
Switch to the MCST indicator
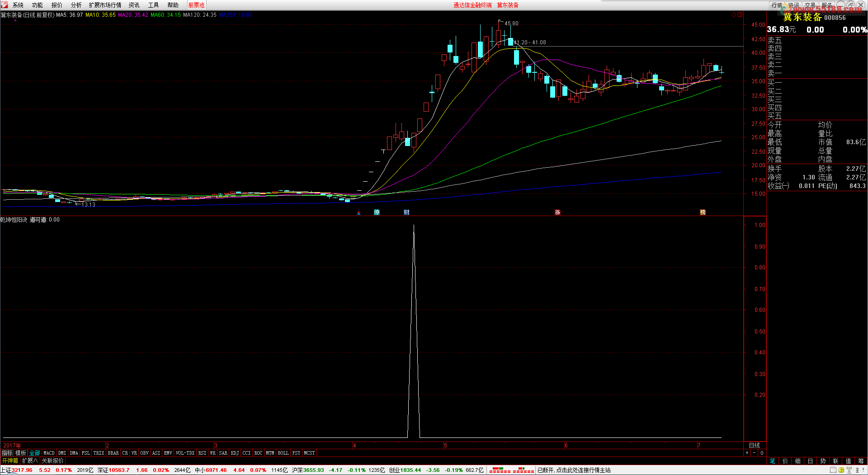tap(309, 453)
